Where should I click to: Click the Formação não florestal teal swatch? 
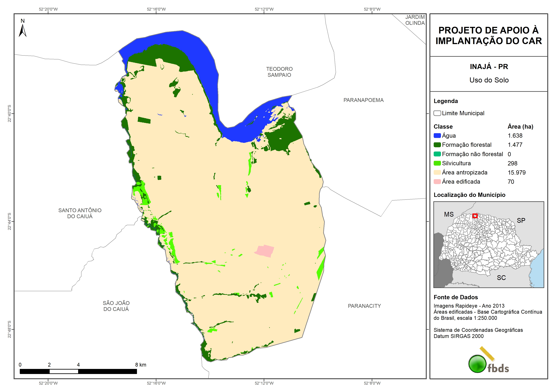tap(437, 154)
